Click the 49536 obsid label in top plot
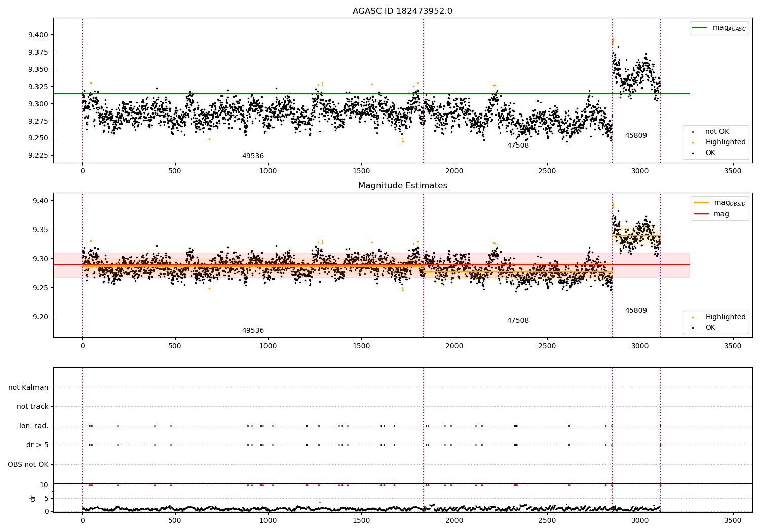This screenshot has height=532, width=760. pyautogui.click(x=253, y=156)
